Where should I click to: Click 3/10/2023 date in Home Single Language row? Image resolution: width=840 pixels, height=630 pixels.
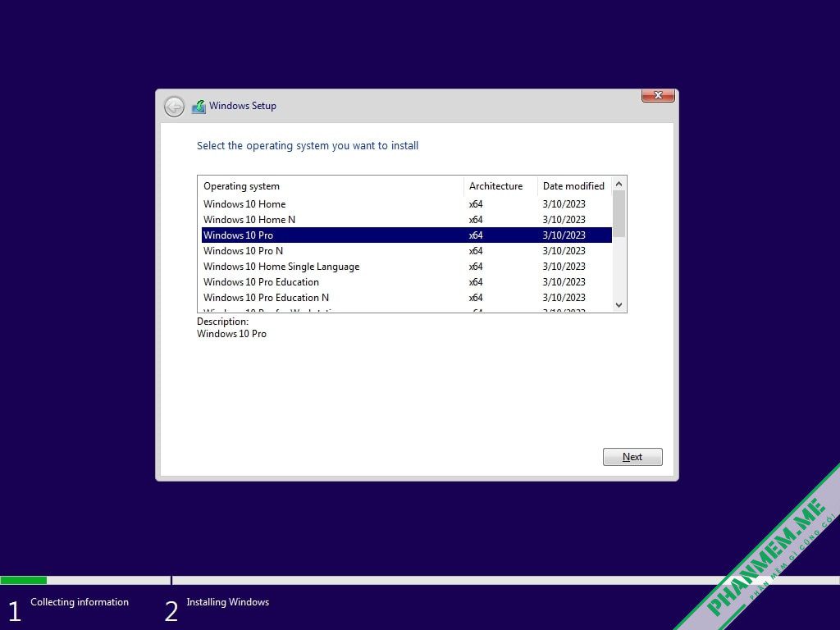pos(564,267)
